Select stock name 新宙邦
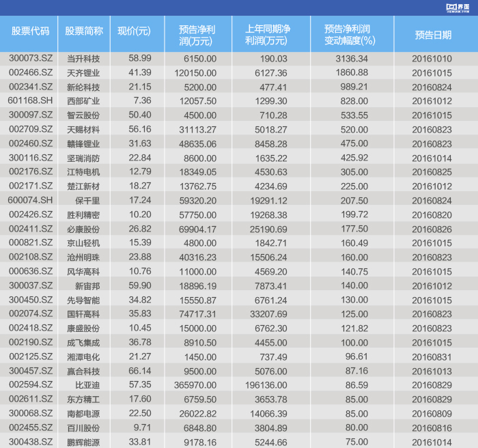Image resolution: width=478 pixels, height=448 pixels. [87, 286]
